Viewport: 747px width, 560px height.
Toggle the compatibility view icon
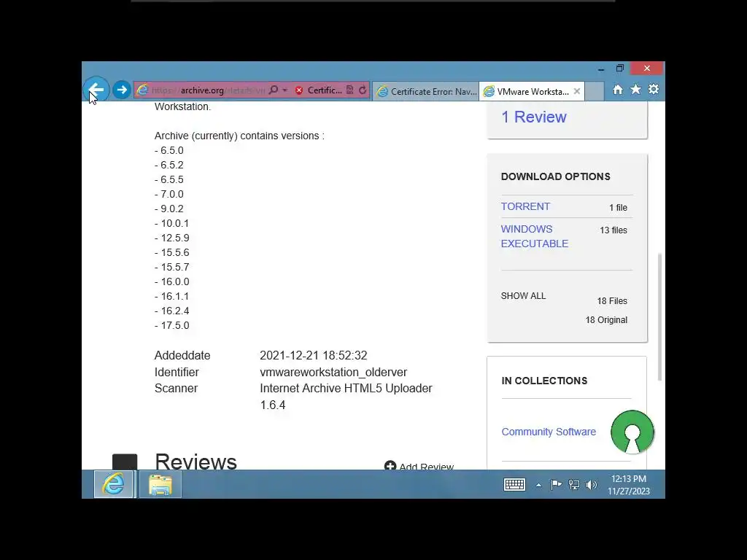350,90
